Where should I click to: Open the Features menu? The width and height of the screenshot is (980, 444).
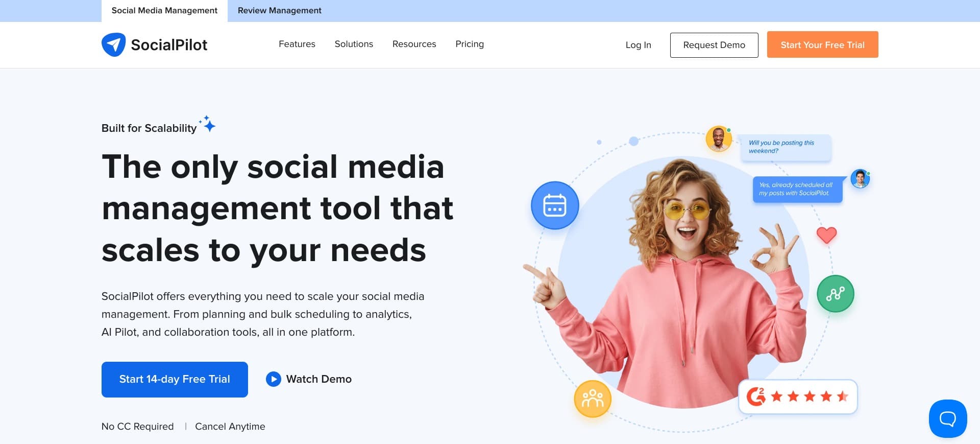tap(297, 44)
